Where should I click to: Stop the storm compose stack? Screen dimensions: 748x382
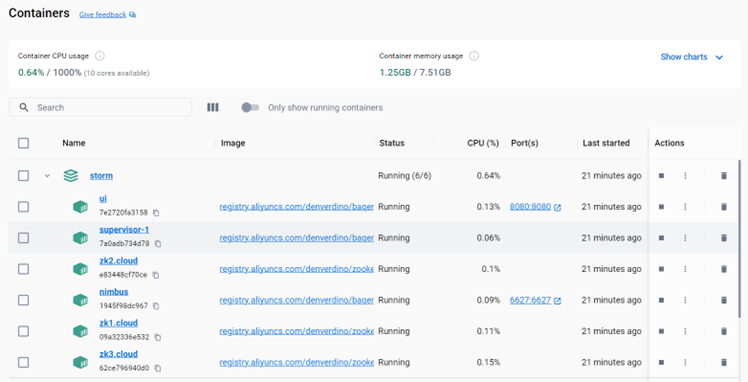[661, 176]
